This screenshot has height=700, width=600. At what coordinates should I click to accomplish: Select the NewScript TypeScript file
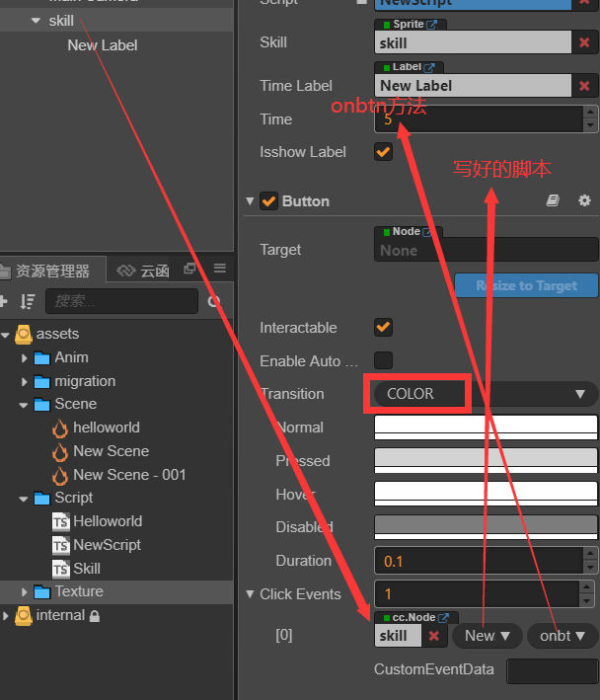107,545
